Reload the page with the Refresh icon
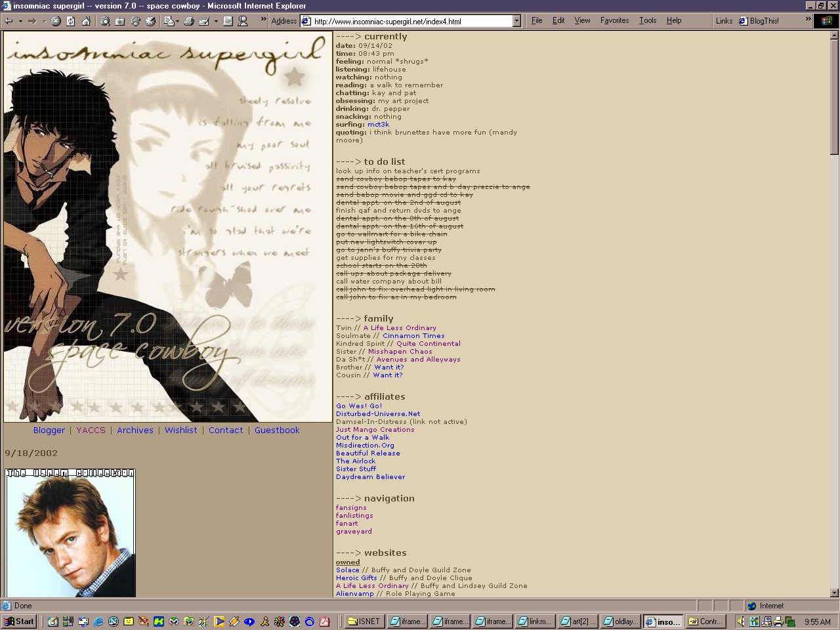 click(x=71, y=21)
